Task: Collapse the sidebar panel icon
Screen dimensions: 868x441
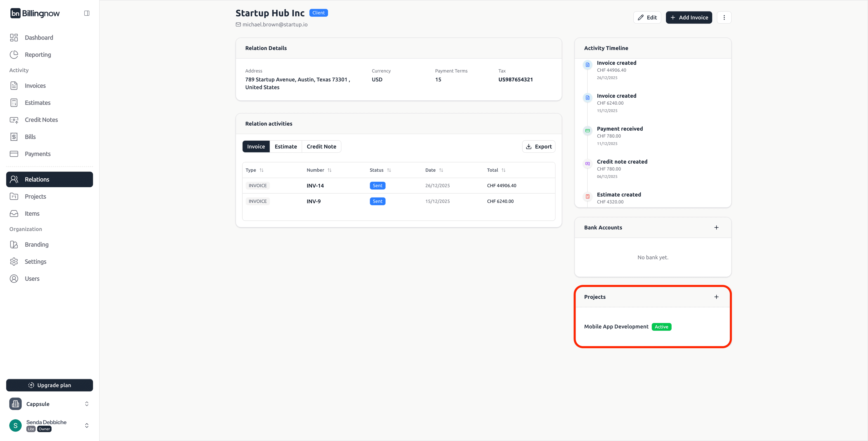Action: tap(87, 13)
